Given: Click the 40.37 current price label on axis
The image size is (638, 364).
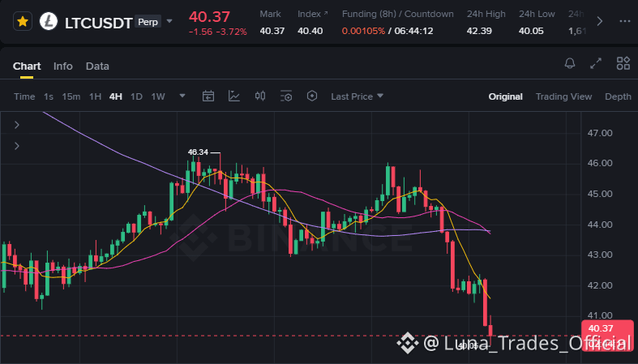Looking at the screenshot, I should pyautogui.click(x=601, y=328).
